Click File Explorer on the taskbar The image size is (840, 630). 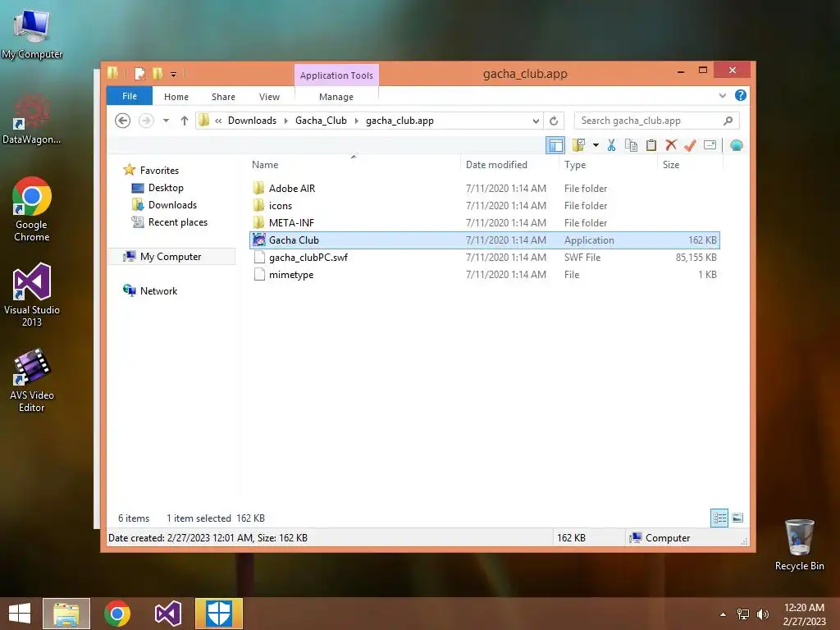point(66,614)
